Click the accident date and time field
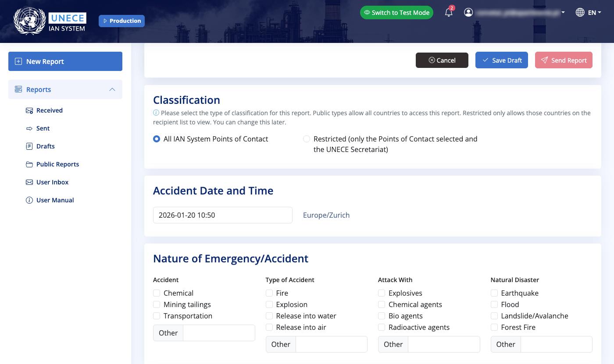Viewport: 614px width, 364px height. point(222,215)
